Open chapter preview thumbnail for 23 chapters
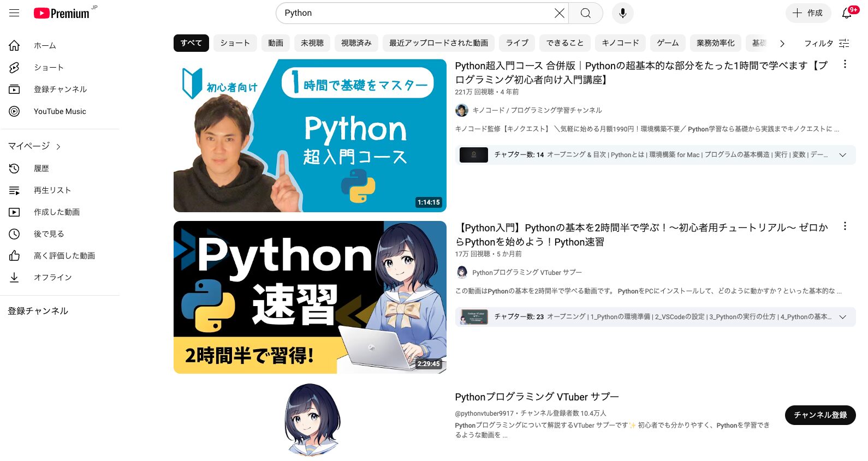The height and width of the screenshot is (461, 868). click(x=474, y=317)
